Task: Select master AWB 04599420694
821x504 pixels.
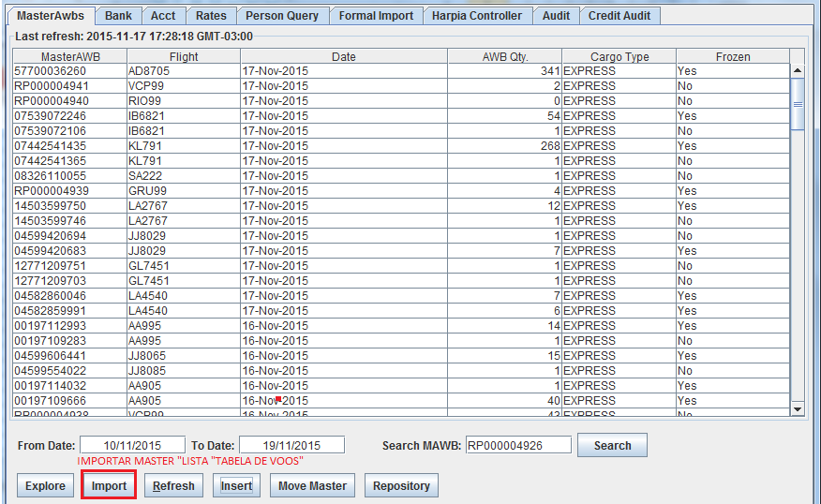Action: pos(69,236)
